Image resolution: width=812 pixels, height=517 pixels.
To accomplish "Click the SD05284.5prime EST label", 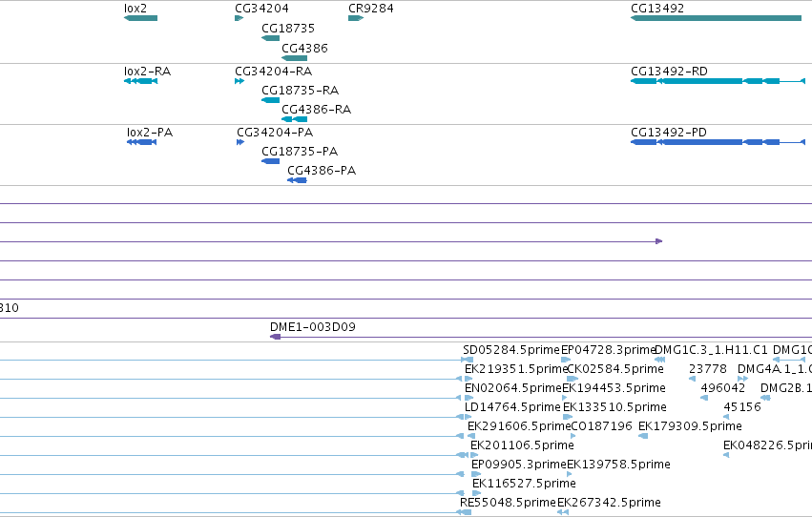I will click(x=511, y=350).
